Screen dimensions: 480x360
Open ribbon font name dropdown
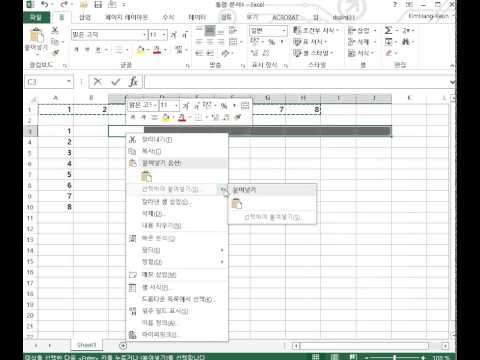pyautogui.click(x=145, y=35)
